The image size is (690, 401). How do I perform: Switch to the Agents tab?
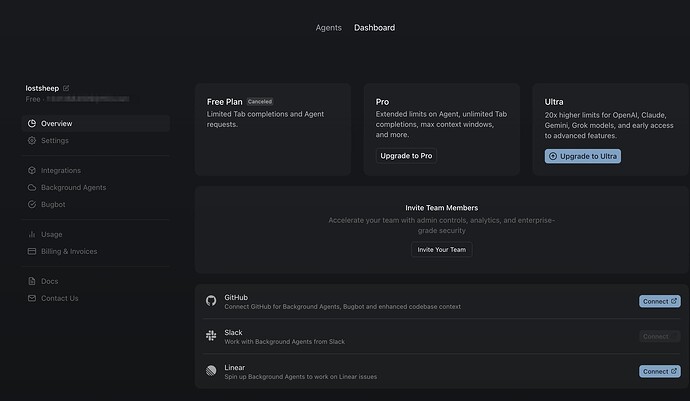[329, 28]
